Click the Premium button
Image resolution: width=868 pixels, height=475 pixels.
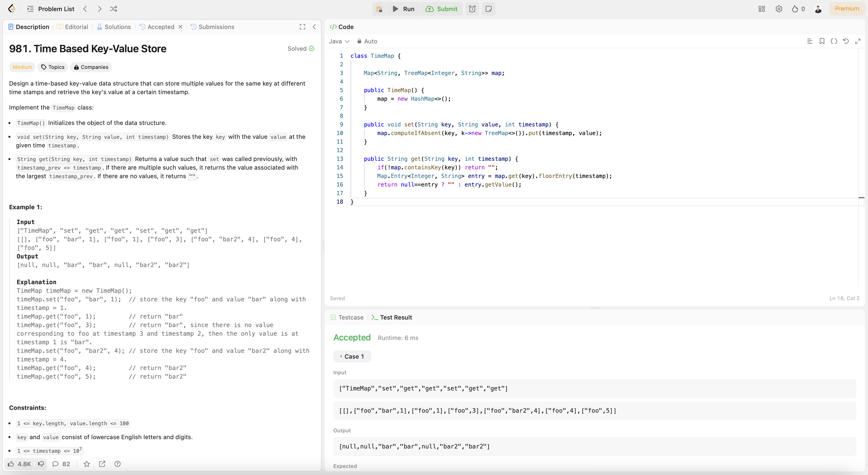(x=847, y=9)
